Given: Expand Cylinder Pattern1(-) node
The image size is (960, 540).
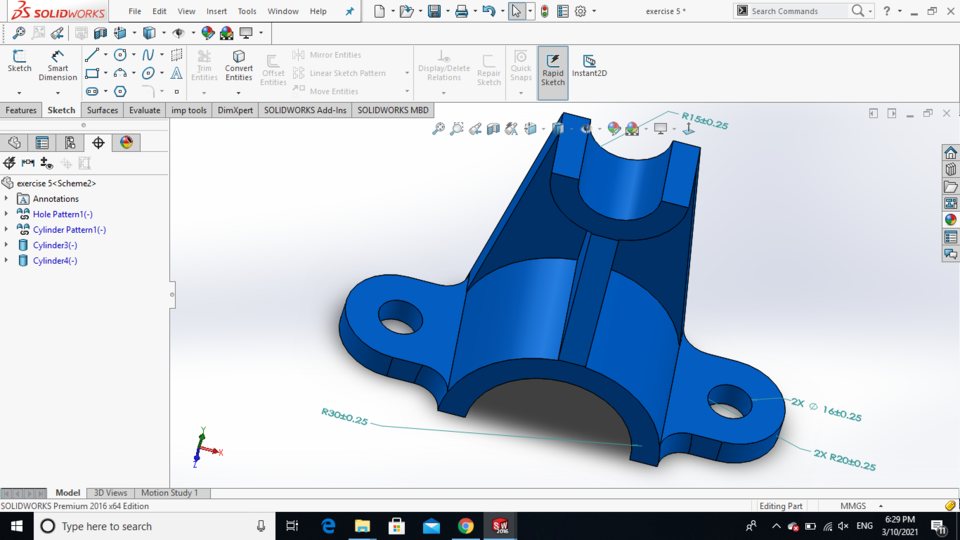Looking at the screenshot, I should (x=6, y=229).
